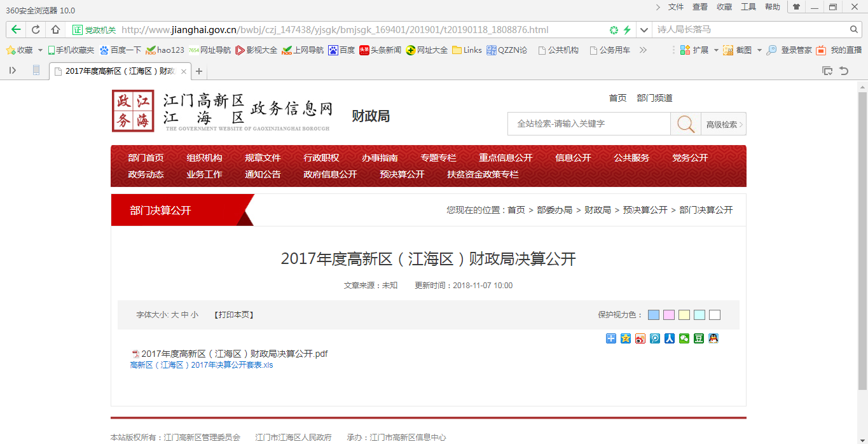Download 高新区（江海区）2017年决算公开套表.xls
Viewport: 868px width, 444px height.
tap(202, 365)
